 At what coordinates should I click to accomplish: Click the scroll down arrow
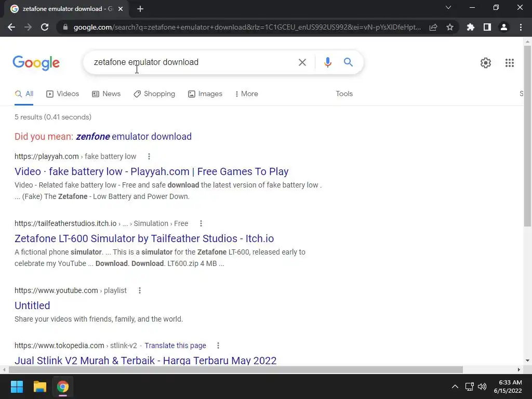pyautogui.click(x=527, y=361)
